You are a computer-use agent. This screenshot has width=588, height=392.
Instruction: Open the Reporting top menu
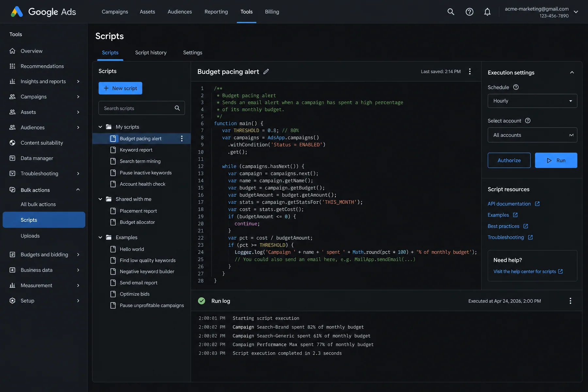pyautogui.click(x=216, y=12)
